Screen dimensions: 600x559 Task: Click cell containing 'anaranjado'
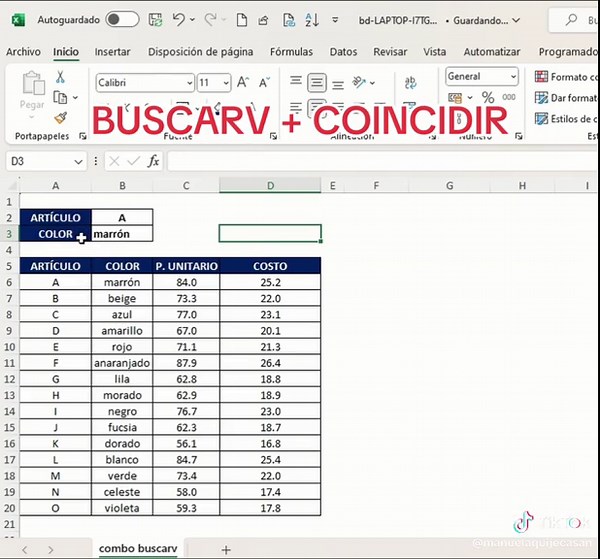click(x=122, y=363)
